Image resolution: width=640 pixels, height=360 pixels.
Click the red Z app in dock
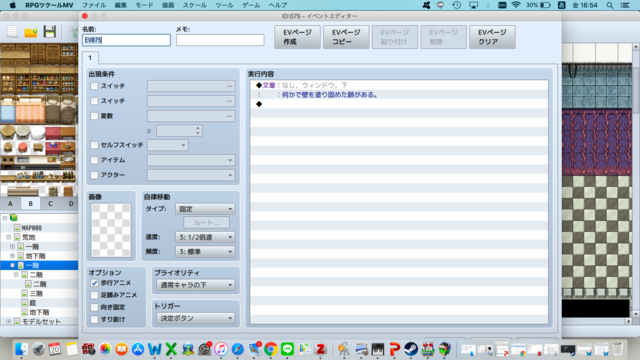321,349
